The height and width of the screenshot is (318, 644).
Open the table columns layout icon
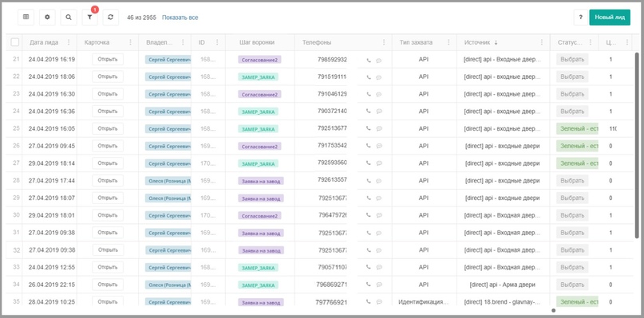(x=26, y=18)
